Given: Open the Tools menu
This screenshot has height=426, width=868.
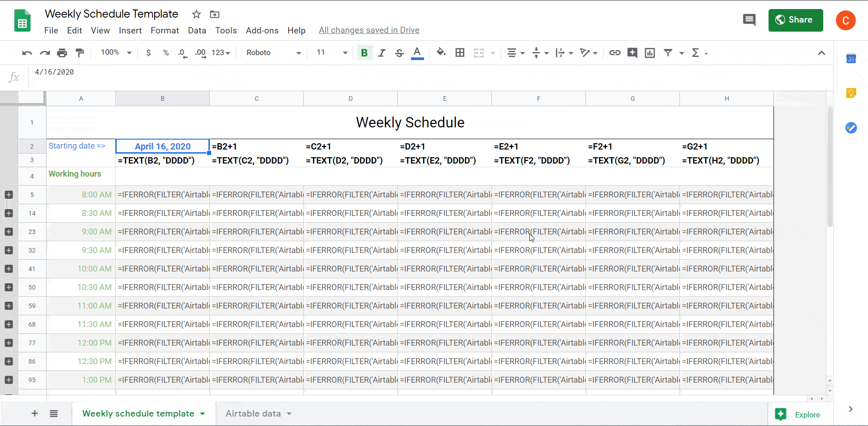Looking at the screenshot, I should (x=226, y=30).
